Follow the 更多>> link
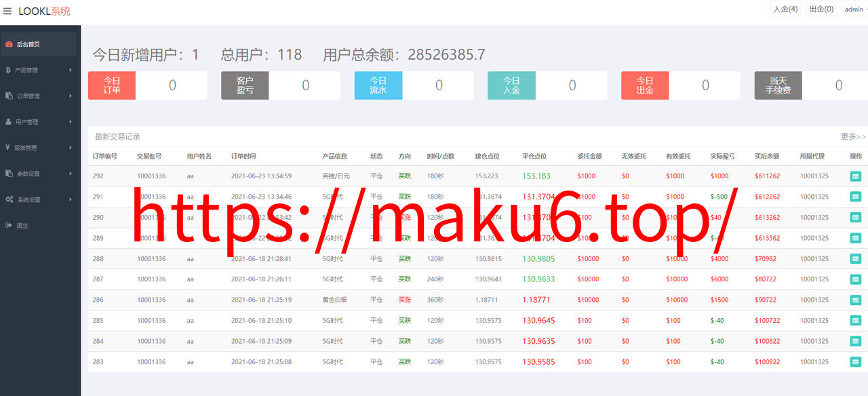This screenshot has height=396, width=868. pyautogui.click(x=853, y=136)
